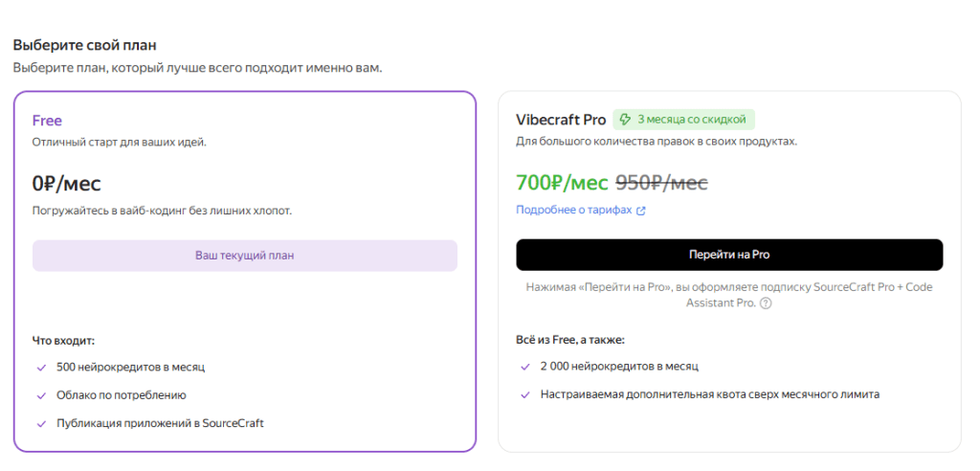Click checkmark icon next to 500 нейрокредитов
The height and width of the screenshot is (471, 980).
pyautogui.click(x=42, y=368)
